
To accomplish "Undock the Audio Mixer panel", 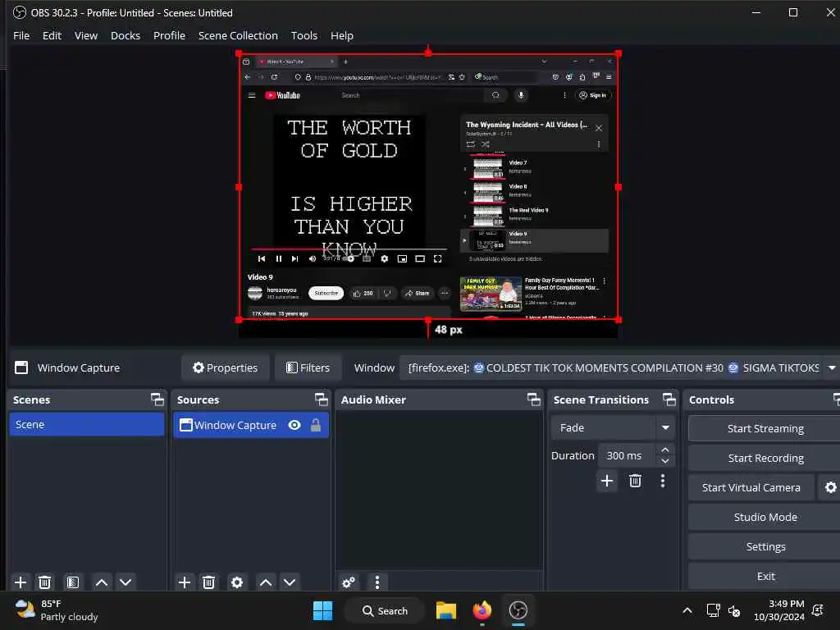I will 533,399.
